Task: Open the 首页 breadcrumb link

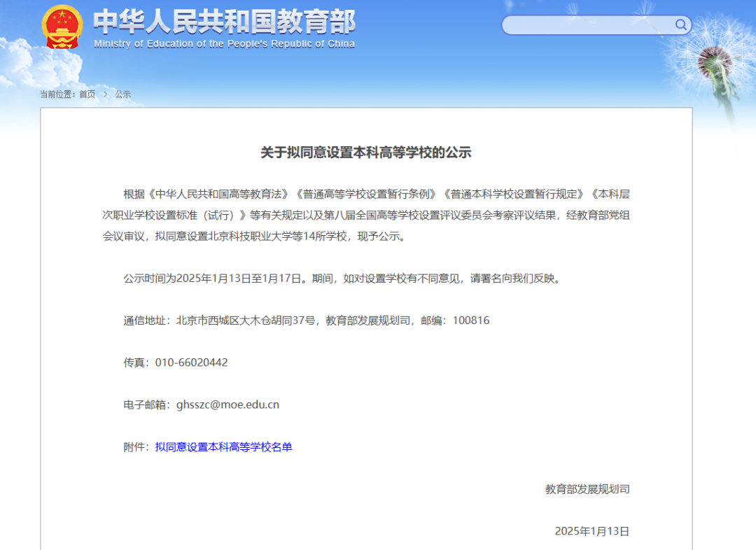Action: (87, 94)
